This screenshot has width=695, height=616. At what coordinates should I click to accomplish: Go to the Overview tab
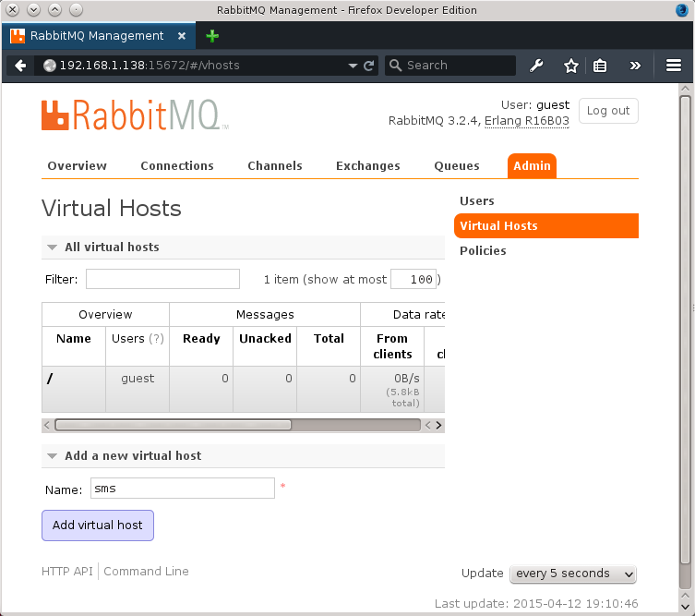(x=78, y=166)
